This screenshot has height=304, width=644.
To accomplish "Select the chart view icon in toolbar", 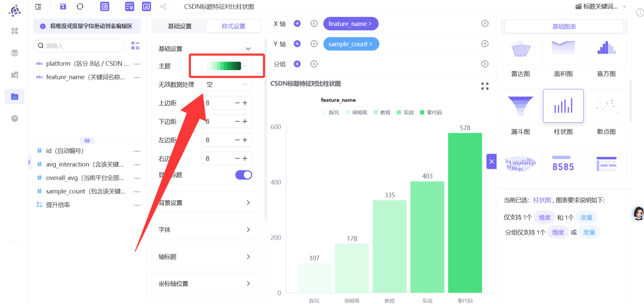I will coord(146,6).
